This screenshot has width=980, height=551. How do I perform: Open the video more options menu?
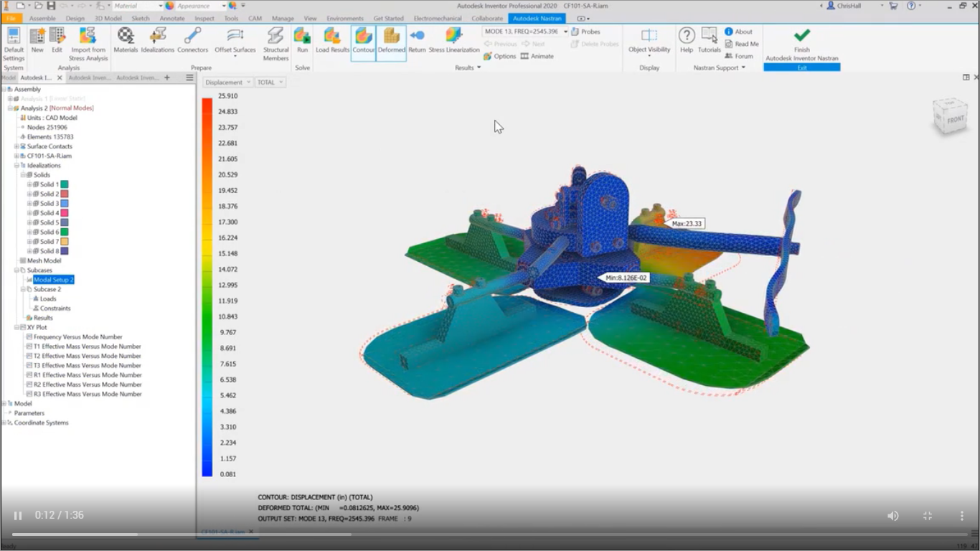962,515
